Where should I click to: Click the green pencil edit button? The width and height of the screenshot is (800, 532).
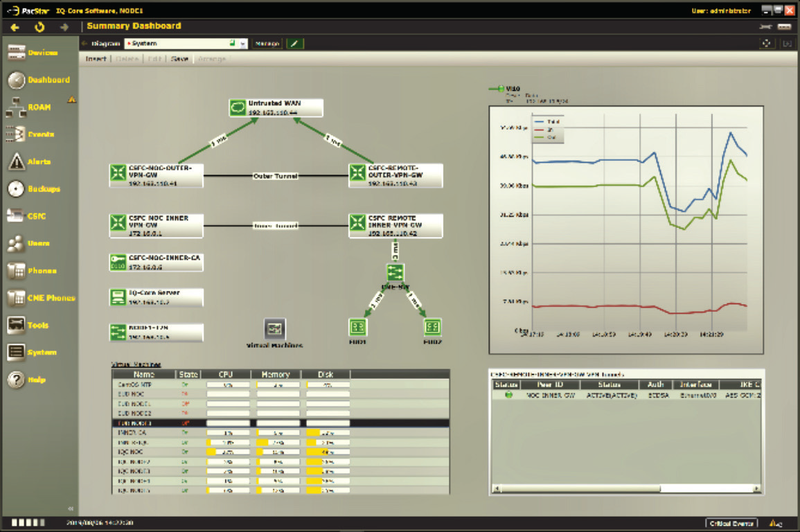point(295,44)
